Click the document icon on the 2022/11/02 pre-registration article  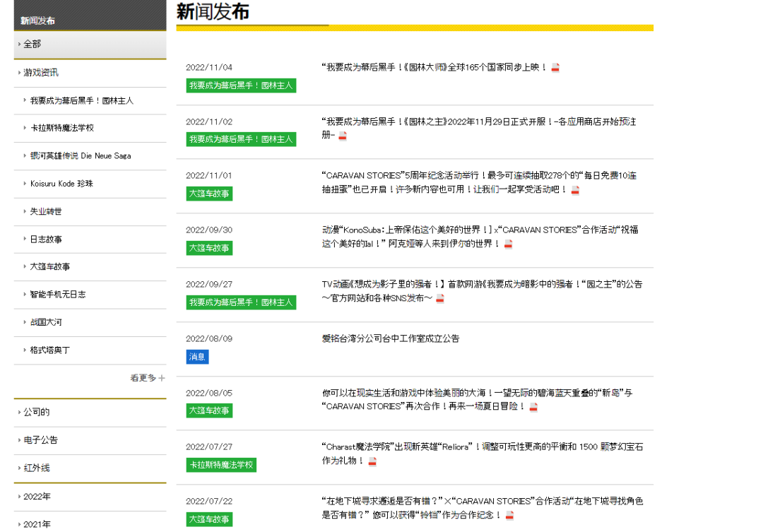pos(342,135)
